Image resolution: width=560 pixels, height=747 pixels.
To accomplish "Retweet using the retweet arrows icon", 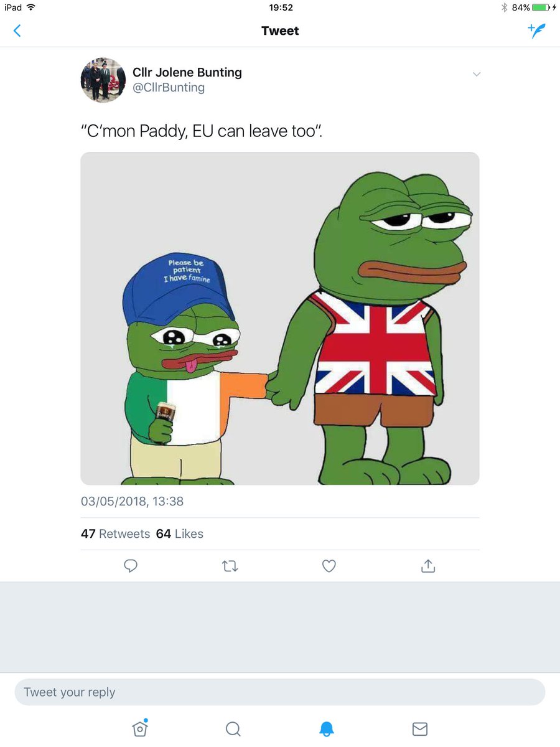I will click(x=230, y=566).
